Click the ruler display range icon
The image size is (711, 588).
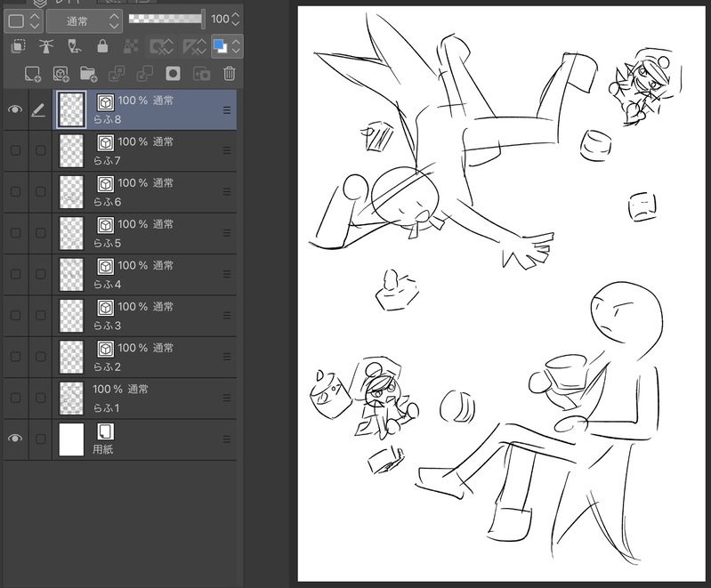click(190, 46)
